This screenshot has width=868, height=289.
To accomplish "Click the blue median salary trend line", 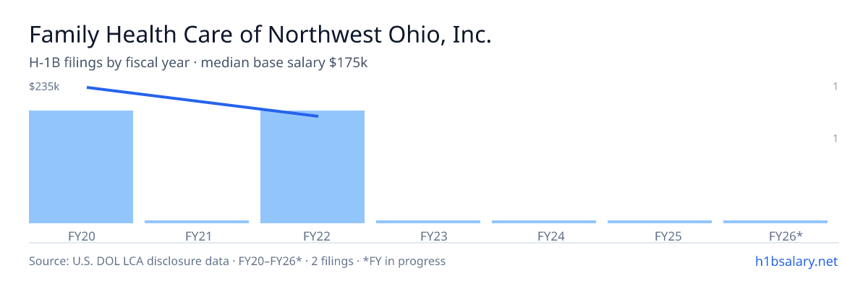I will [x=203, y=102].
